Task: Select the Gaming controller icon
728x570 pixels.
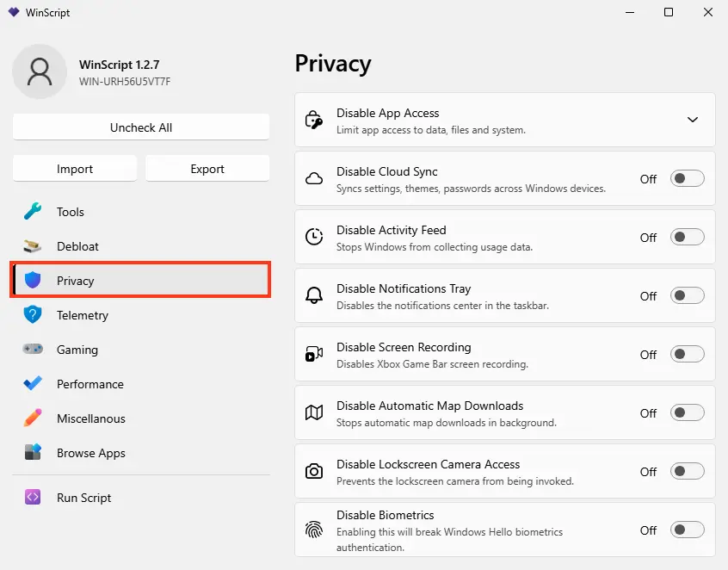Action: [33, 349]
